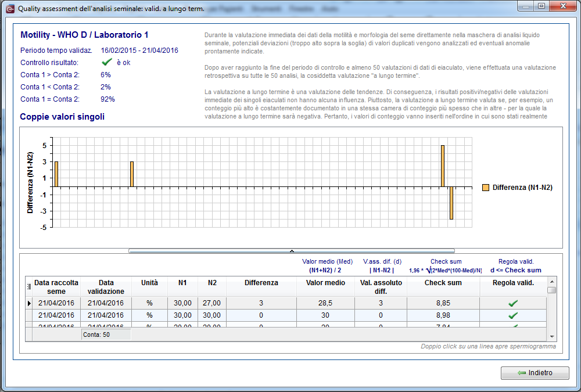Click the current row indicator arrow
This screenshot has height=392, width=581.
(29, 303)
